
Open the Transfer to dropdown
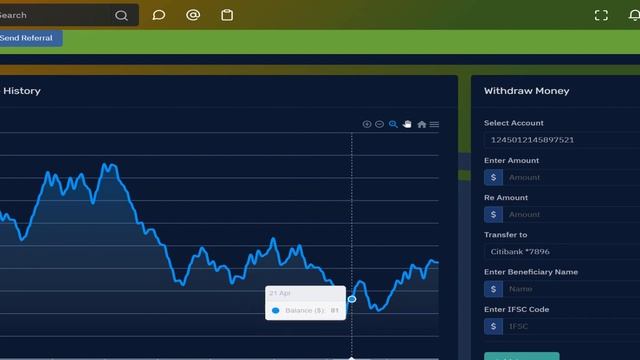pos(562,252)
